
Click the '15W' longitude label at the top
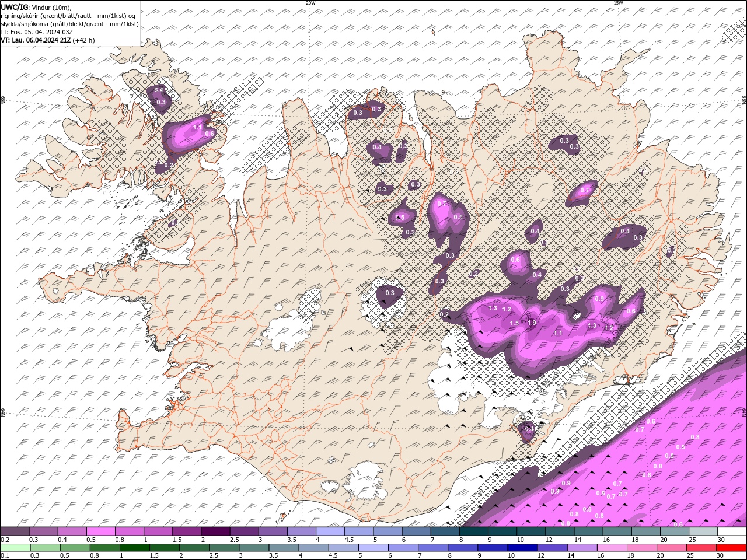pos(618,3)
